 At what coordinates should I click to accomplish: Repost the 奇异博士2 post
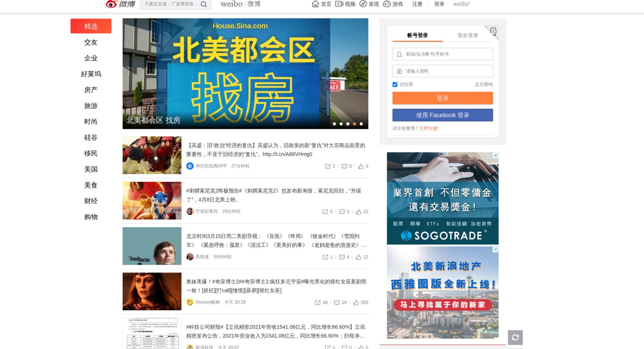318,302
